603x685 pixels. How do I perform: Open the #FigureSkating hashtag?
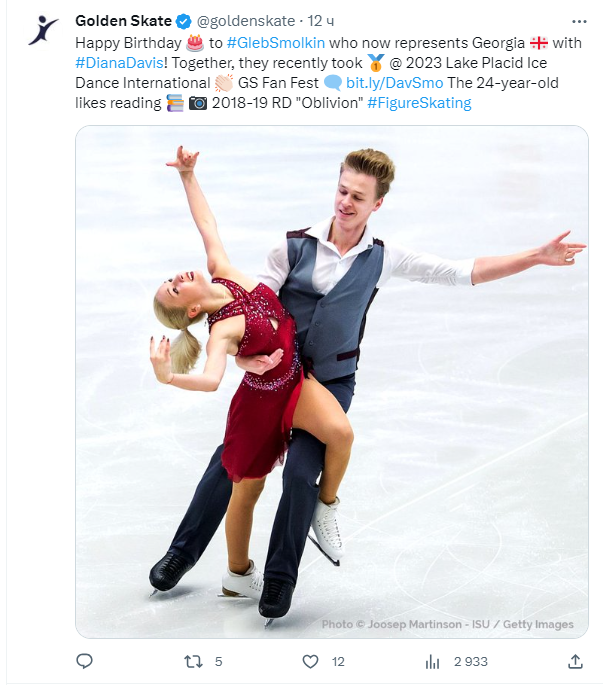[419, 103]
